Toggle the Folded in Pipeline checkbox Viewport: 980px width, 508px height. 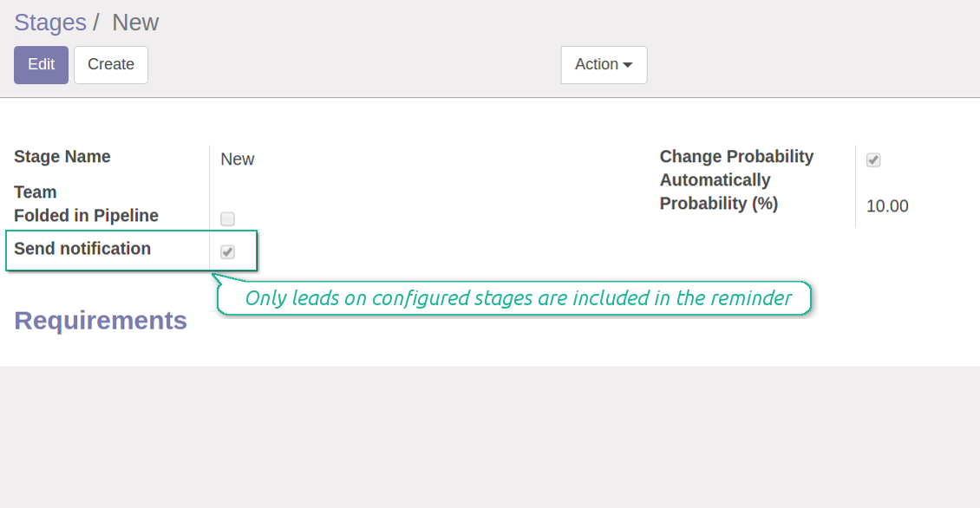pyautogui.click(x=228, y=218)
